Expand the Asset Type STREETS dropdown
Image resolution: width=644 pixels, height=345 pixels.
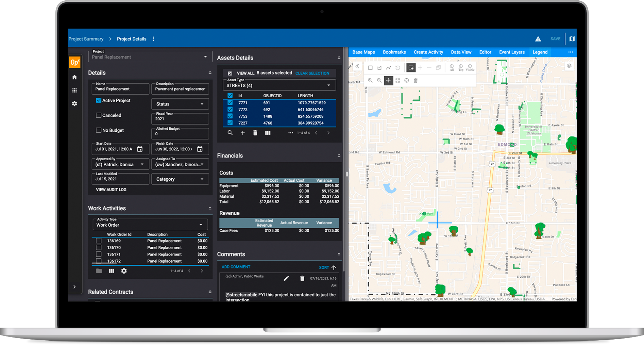(279, 85)
